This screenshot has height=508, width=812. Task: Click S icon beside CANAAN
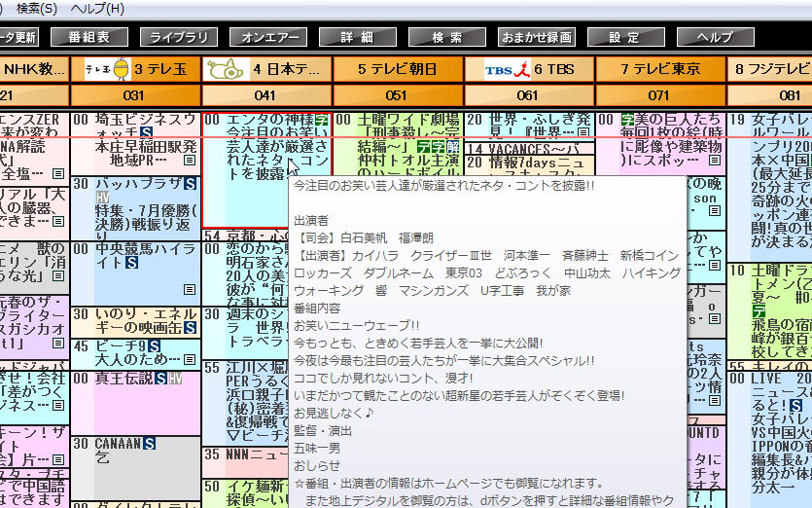149,444
